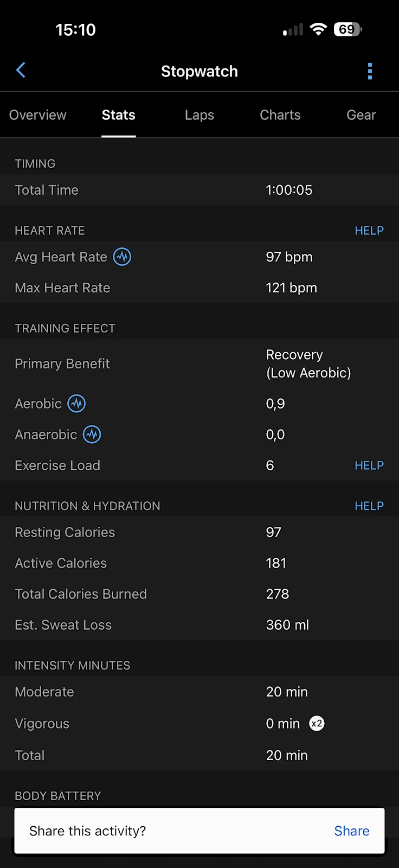
Task: Tap the blue back arrow
Action: 21,70
